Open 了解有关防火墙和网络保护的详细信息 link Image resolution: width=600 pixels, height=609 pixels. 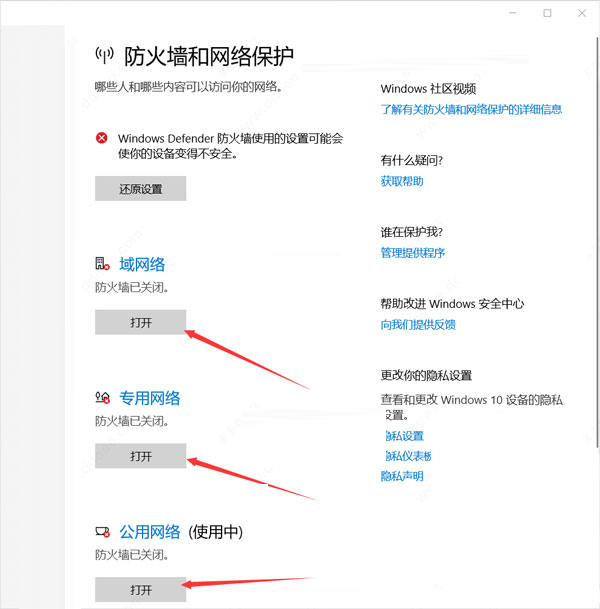[471, 109]
